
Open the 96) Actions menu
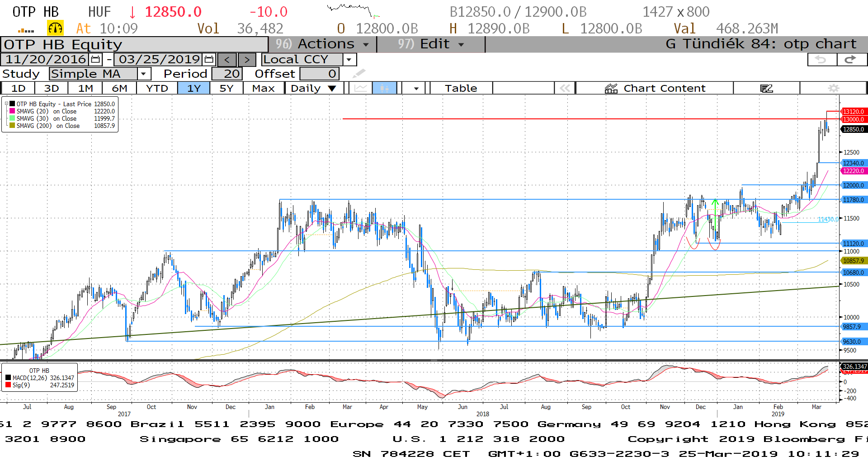click(x=322, y=44)
